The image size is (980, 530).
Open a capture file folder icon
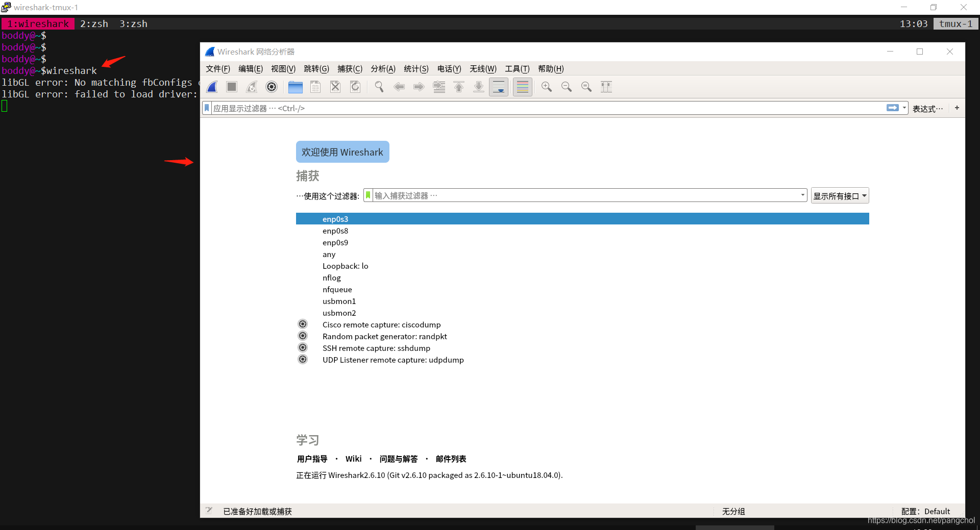[296, 87]
